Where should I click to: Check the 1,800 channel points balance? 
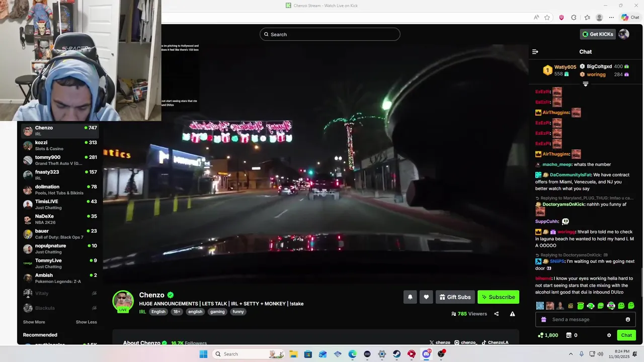click(548, 335)
